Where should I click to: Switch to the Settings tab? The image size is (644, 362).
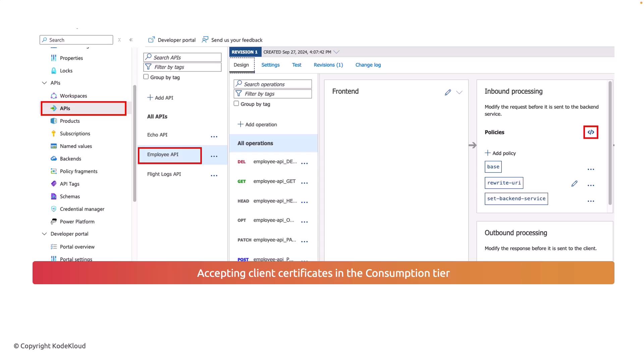270,65
